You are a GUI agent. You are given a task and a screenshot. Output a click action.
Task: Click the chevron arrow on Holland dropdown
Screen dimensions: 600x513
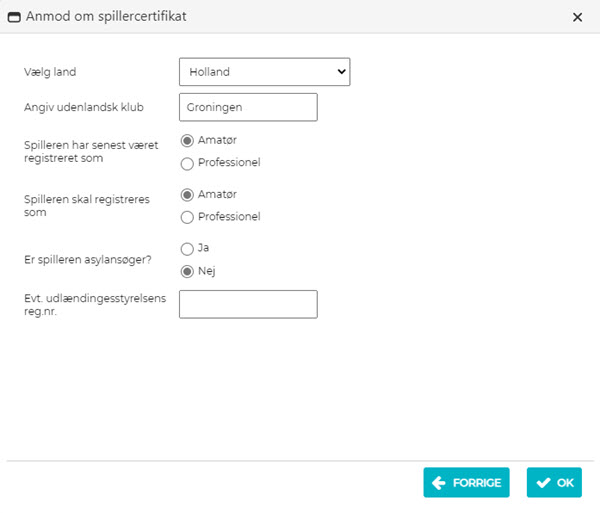pyautogui.click(x=341, y=72)
